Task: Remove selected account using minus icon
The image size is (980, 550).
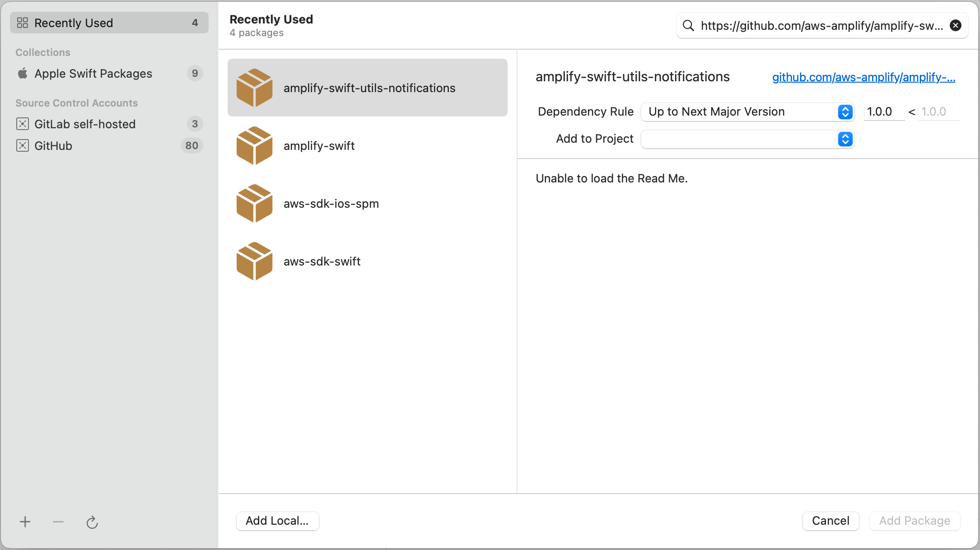Action: coord(58,522)
